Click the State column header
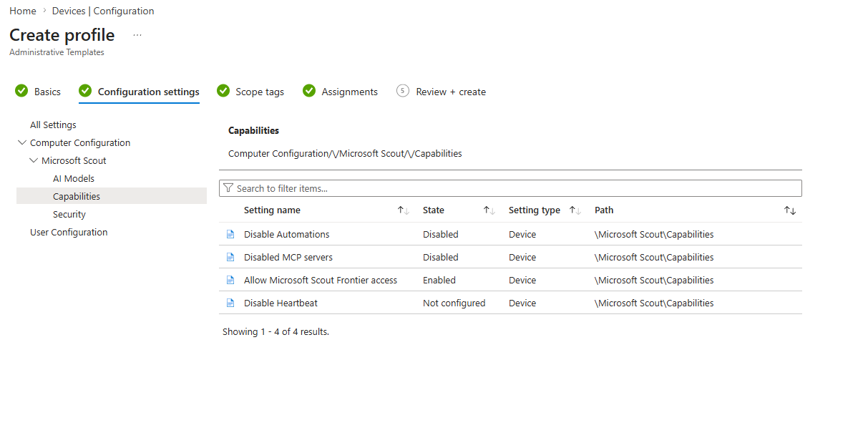 [434, 210]
